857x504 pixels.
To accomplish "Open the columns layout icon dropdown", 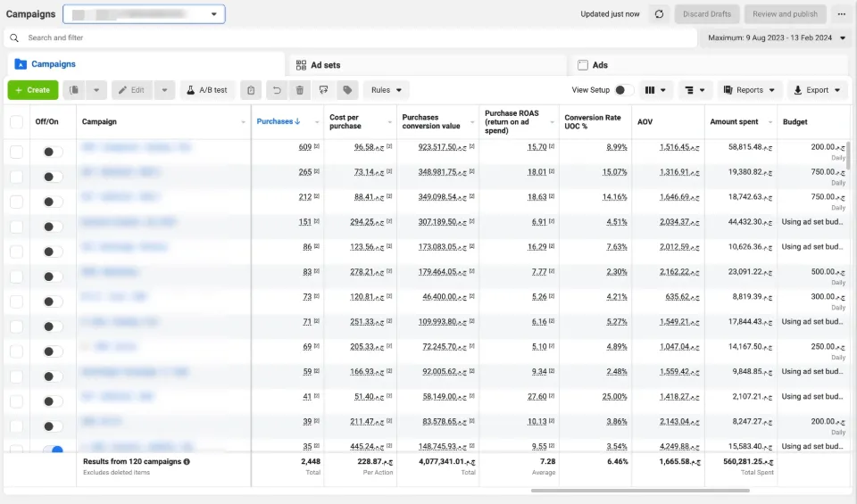I will click(654, 90).
